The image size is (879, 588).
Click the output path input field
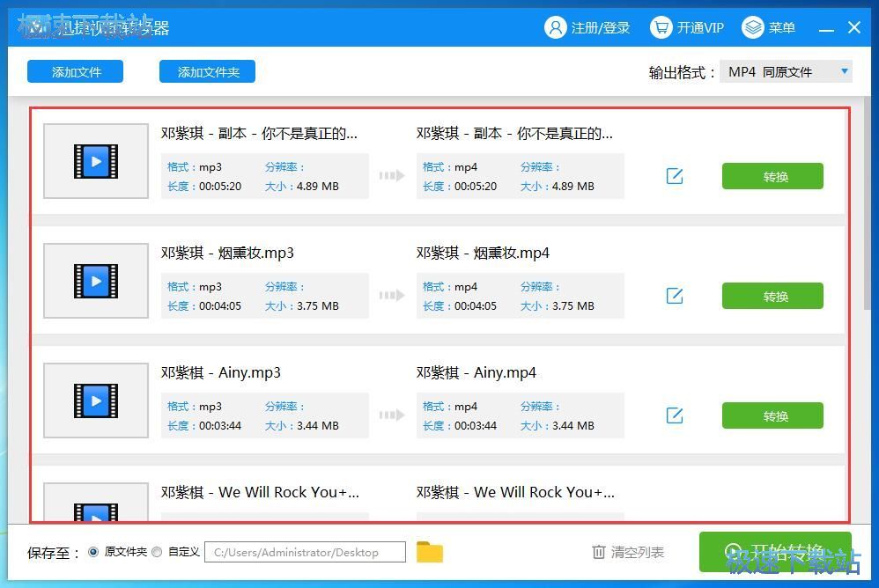coord(304,552)
